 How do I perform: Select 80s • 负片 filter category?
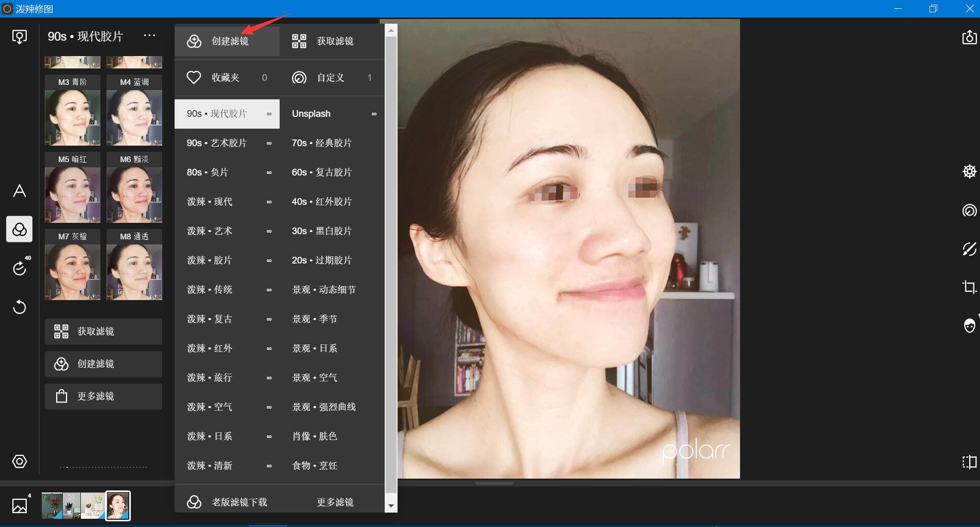click(x=227, y=172)
